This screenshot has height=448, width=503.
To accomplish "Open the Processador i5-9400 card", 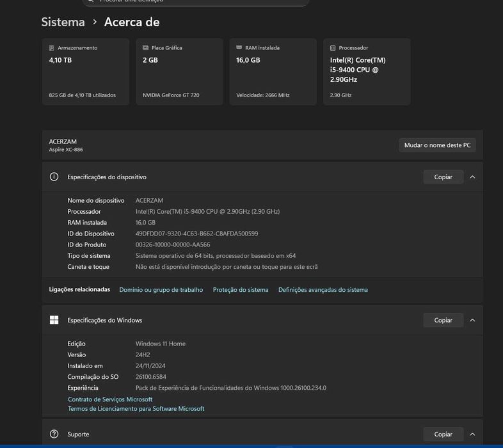I will click(367, 72).
